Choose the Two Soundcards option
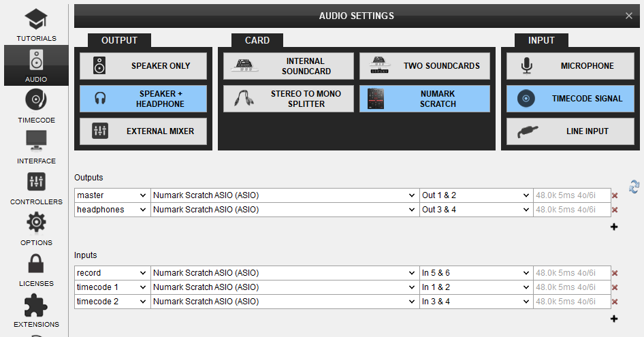The image size is (644, 337). tap(424, 66)
